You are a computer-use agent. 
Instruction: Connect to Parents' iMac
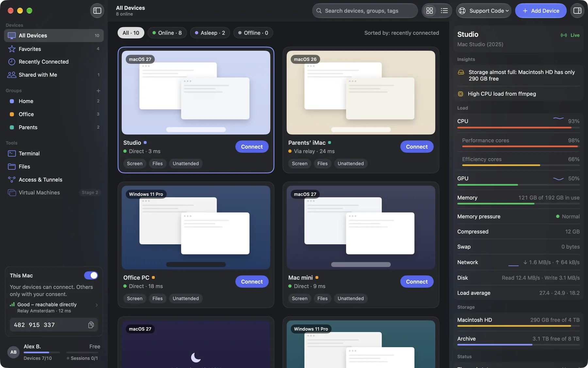click(x=417, y=147)
